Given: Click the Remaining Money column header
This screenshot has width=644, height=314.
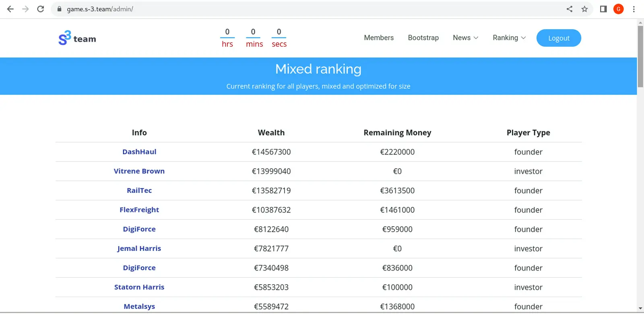Looking at the screenshot, I should click(x=397, y=132).
